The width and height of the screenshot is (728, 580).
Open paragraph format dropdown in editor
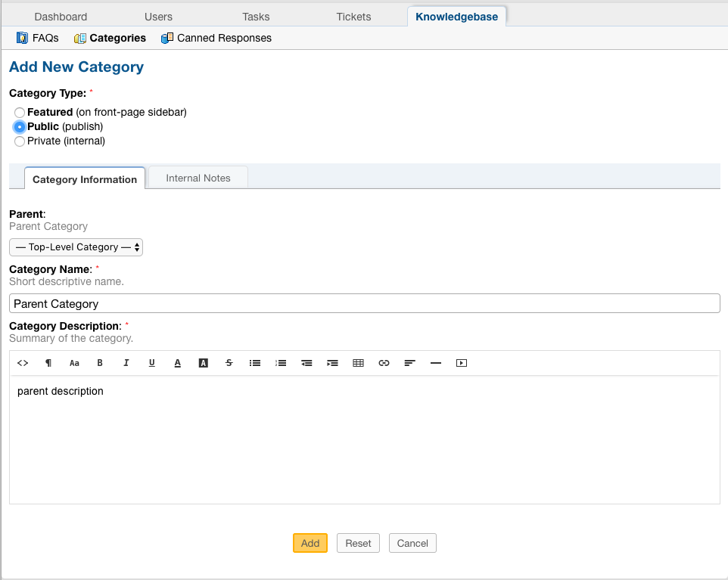coord(48,363)
